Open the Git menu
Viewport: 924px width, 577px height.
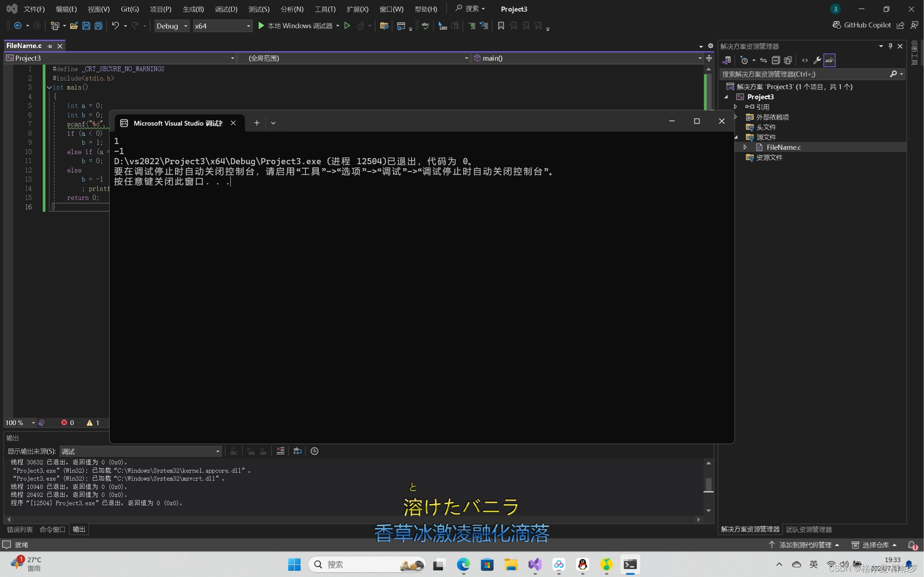coord(130,9)
